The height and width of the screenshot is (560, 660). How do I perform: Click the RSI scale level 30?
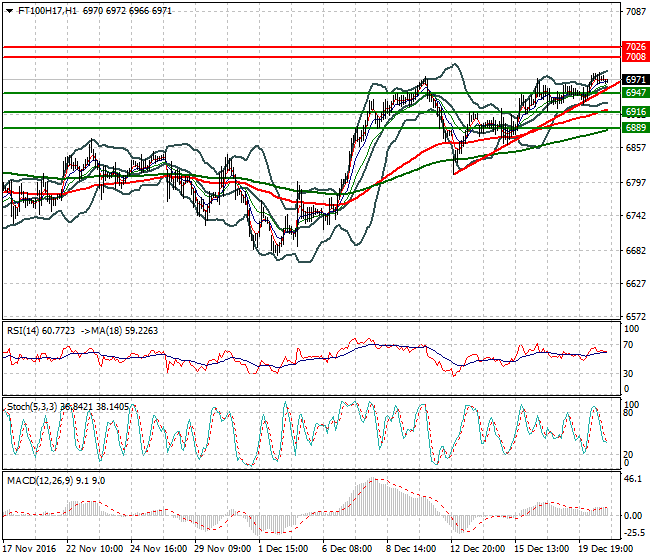pos(628,374)
